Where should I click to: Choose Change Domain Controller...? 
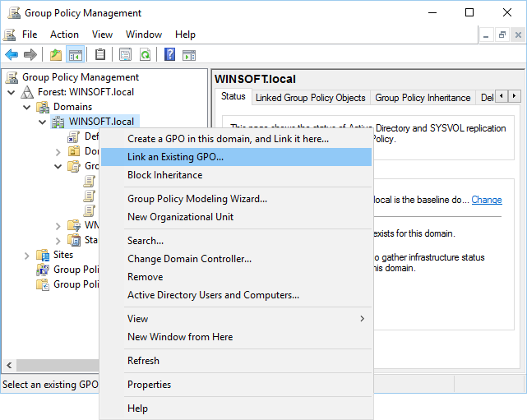tap(236, 259)
